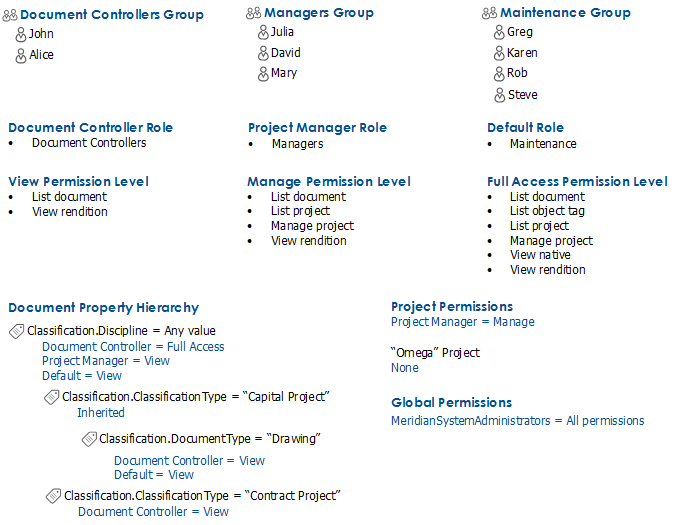Click the Document Controllers Group icon
The image size is (674, 525).
pyautogui.click(x=10, y=15)
